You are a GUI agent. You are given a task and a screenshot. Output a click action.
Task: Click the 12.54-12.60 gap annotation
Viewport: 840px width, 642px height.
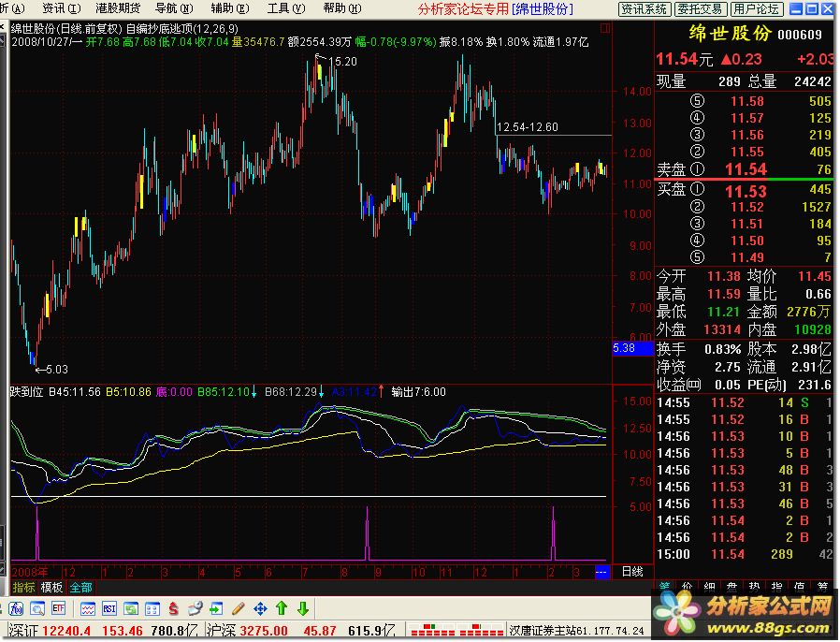[x=528, y=127]
